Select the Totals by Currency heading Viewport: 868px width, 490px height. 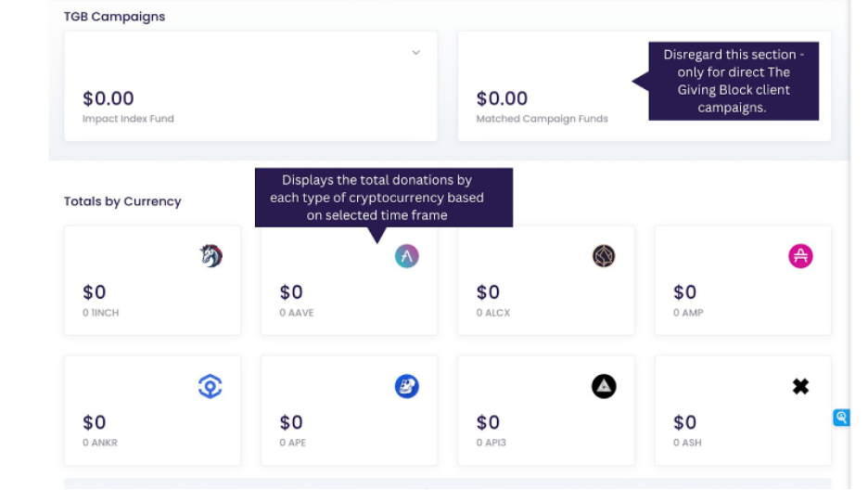tap(122, 201)
